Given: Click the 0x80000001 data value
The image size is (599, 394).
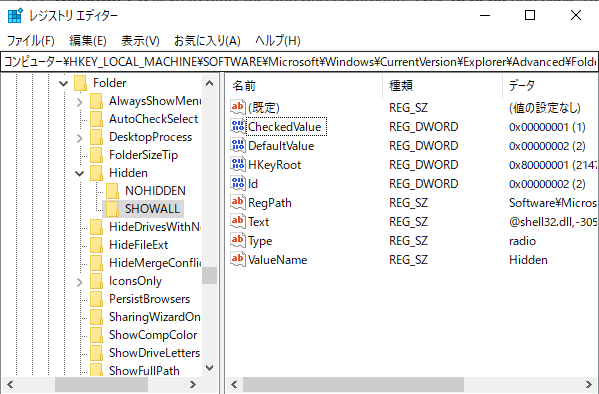Looking at the screenshot, I should click(x=553, y=165).
